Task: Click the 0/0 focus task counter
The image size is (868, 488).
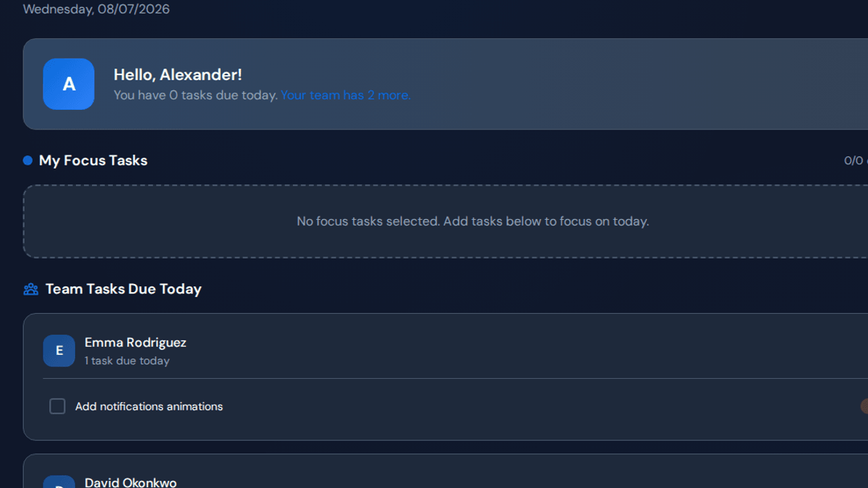Action: pyautogui.click(x=854, y=160)
